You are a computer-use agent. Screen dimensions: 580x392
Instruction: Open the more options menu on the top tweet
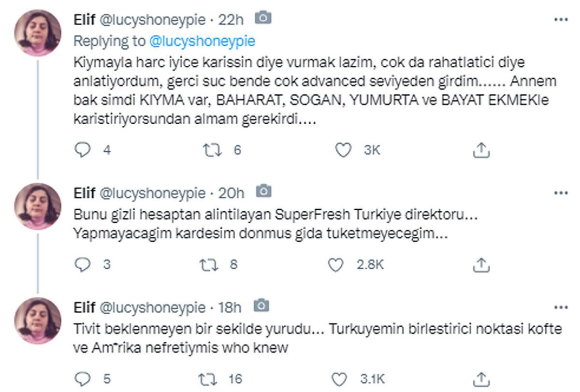[x=561, y=20]
